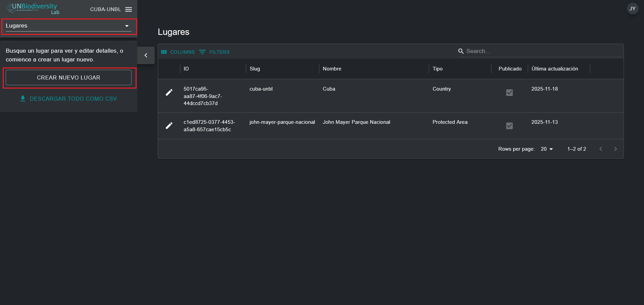Open the JY user avatar menu

632,9
